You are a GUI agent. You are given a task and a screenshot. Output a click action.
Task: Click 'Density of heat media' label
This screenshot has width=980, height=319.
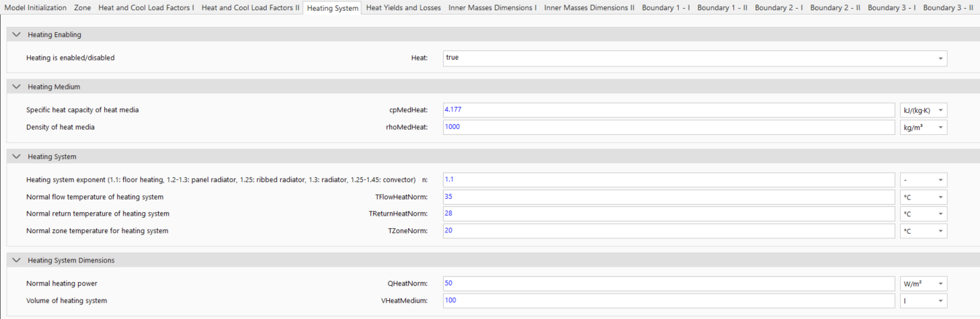coord(60,127)
